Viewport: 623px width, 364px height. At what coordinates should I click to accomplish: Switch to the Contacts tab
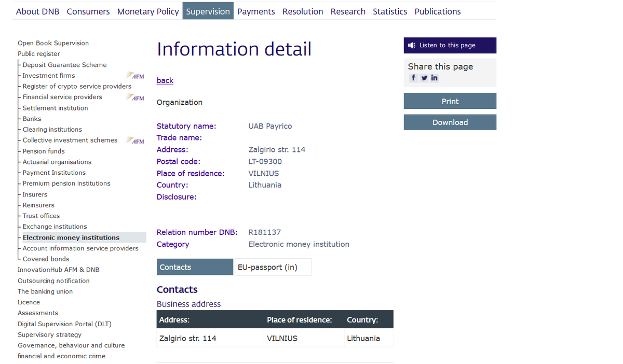pyautogui.click(x=195, y=267)
